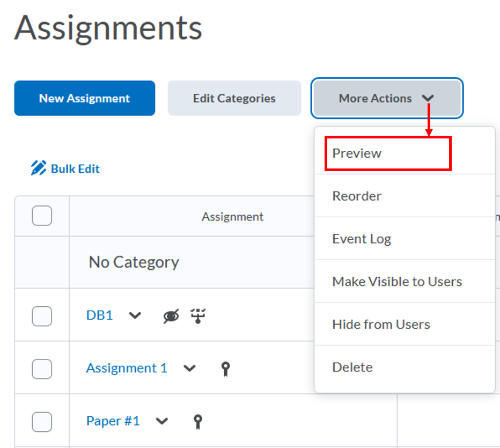Click the hidden-from-users eye icon beside DB1
Image resolution: width=500 pixels, height=448 pixels.
coord(170,316)
